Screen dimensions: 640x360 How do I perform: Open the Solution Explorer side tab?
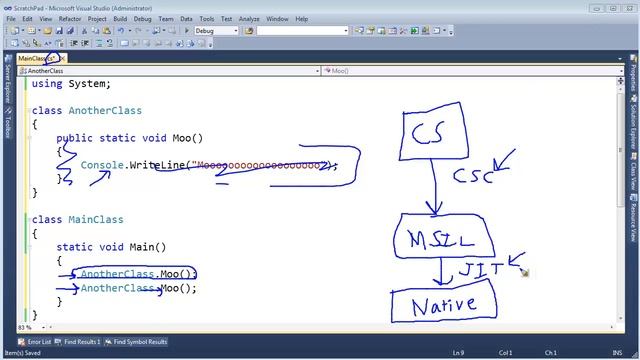[633, 122]
